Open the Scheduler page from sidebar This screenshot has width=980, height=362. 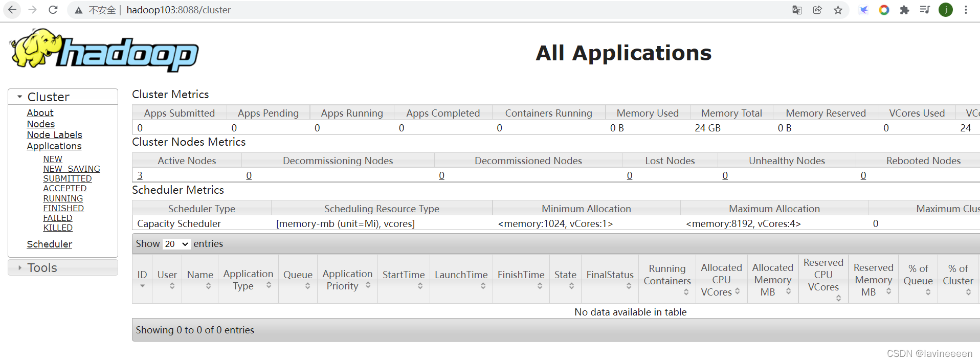(x=50, y=244)
